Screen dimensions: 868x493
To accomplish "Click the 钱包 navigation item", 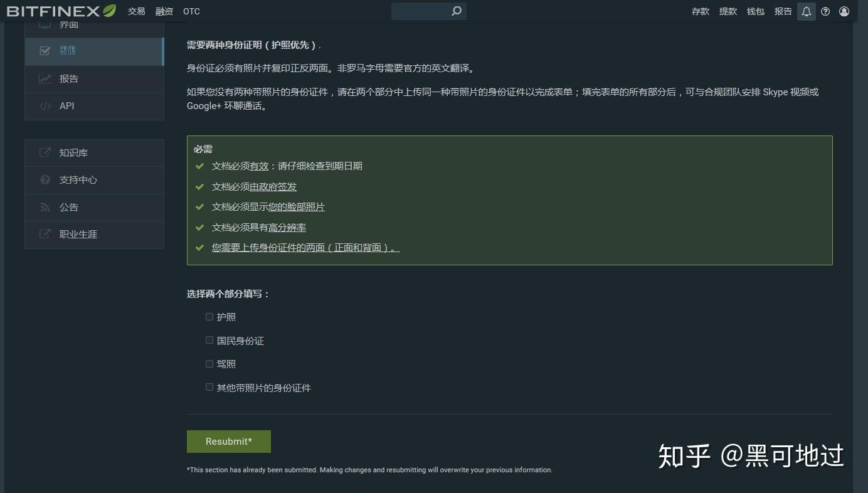I will [x=755, y=11].
